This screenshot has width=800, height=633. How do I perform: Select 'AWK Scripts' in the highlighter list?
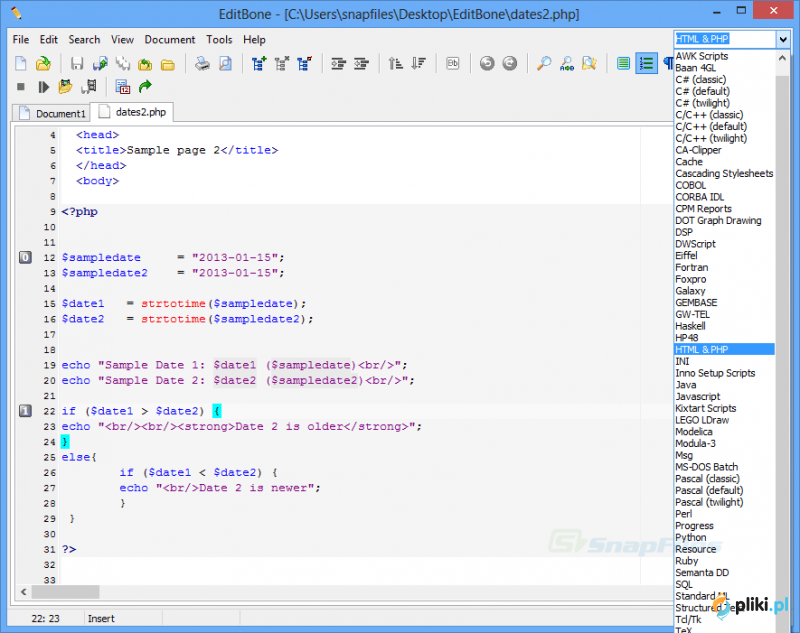click(x=724, y=56)
